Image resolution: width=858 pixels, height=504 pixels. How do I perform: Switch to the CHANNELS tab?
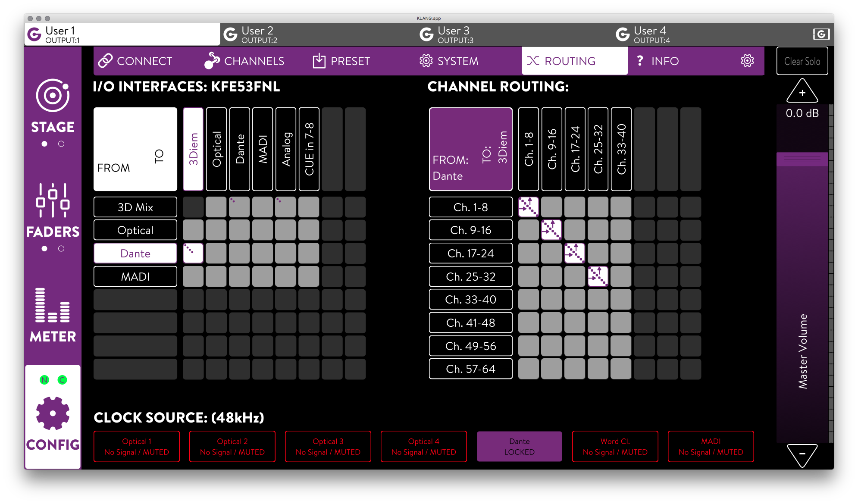(244, 61)
